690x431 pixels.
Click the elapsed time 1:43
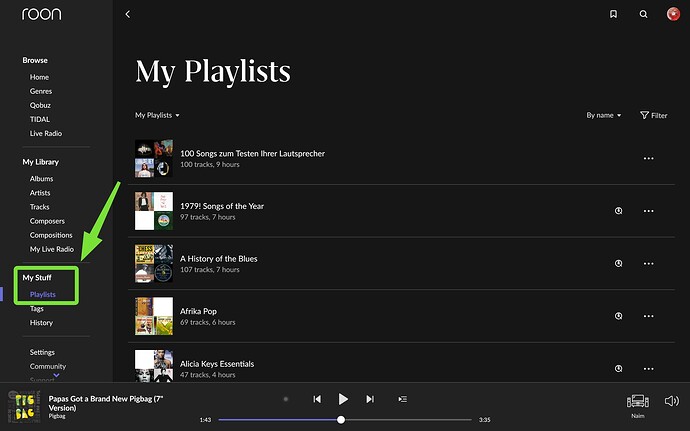pos(205,420)
